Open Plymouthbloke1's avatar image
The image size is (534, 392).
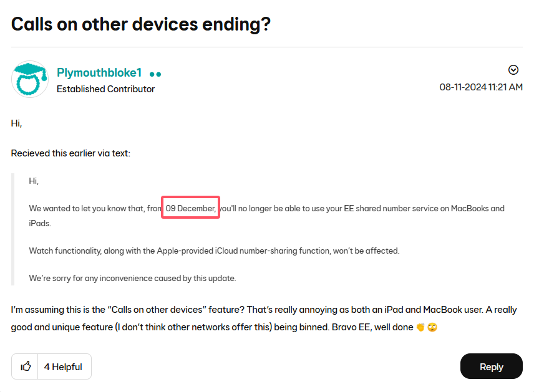[x=30, y=79]
